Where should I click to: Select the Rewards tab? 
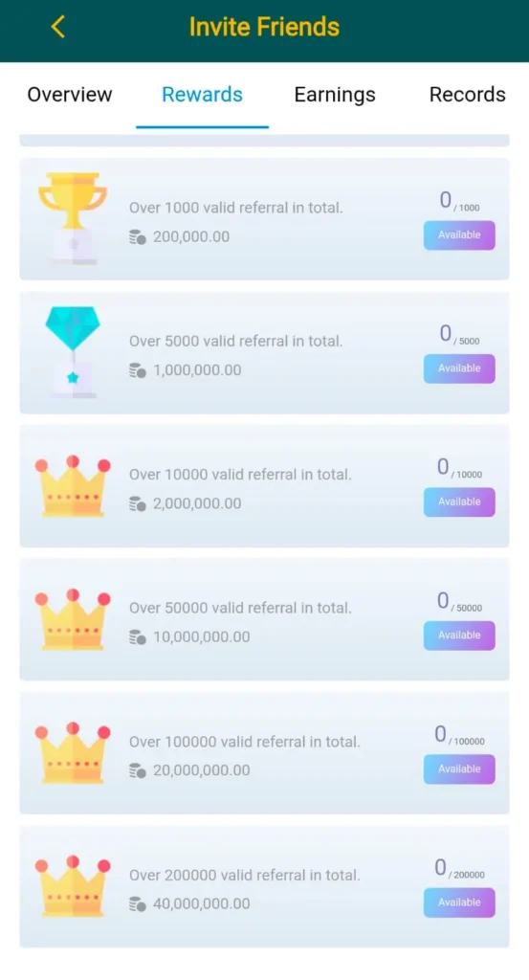point(202,95)
